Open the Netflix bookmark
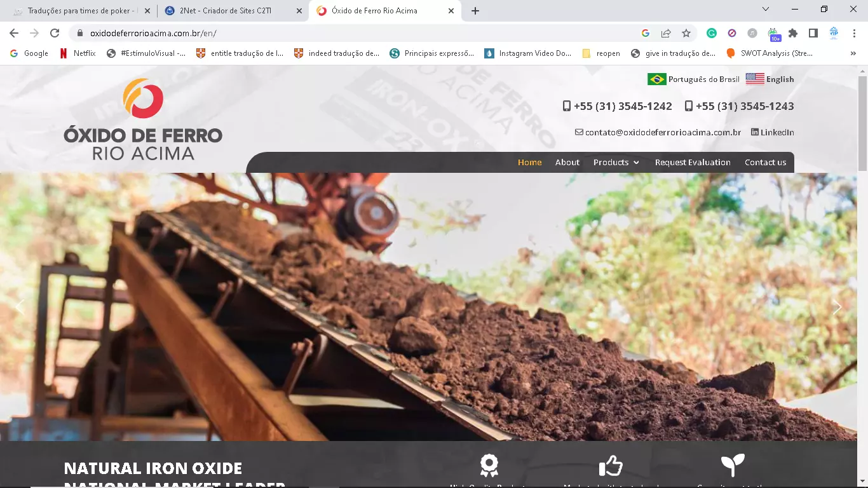The image size is (868, 488). coord(78,53)
